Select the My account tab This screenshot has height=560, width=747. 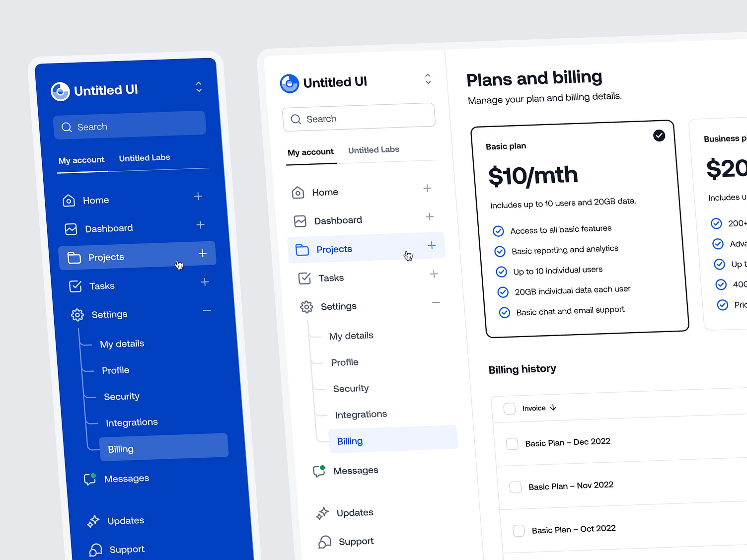311,152
